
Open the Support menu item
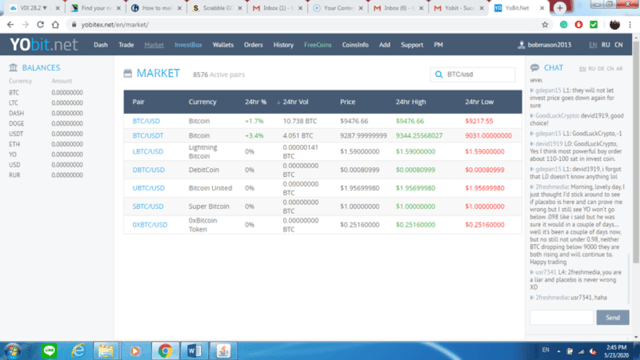[x=412, y=45]
